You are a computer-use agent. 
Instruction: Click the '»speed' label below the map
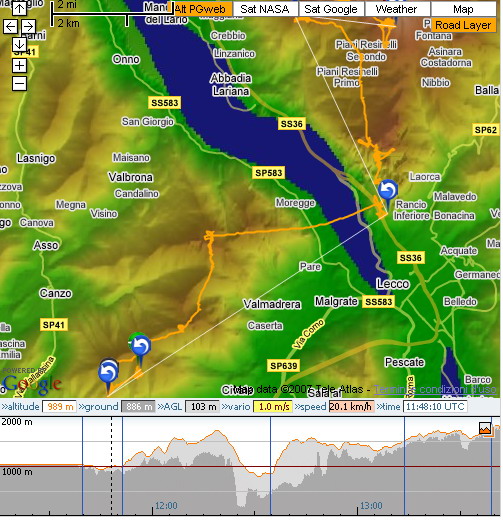click(x=310, y=407)
